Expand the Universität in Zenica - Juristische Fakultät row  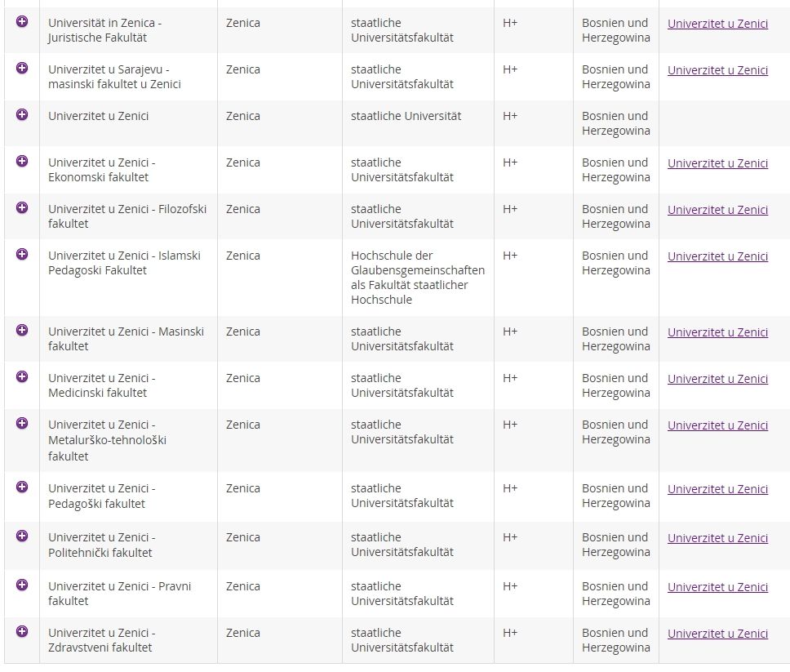(x=22, y=22)
